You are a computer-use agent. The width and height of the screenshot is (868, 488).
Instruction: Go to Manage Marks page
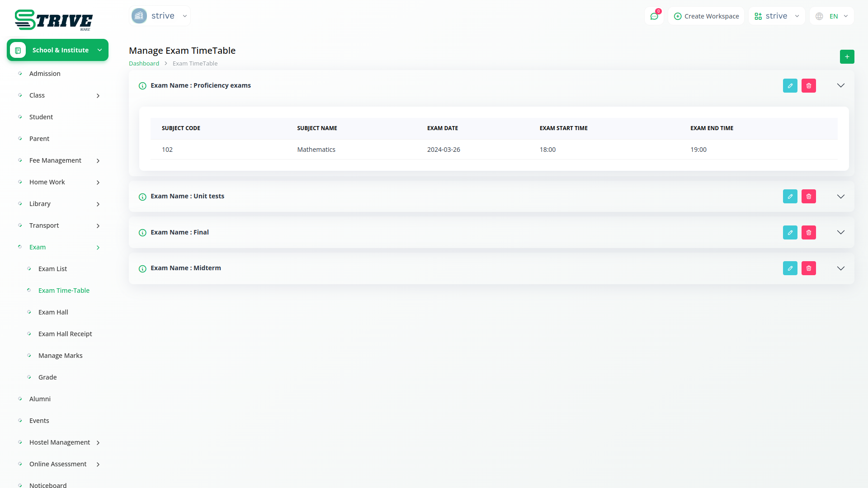(x=60, y=356)
